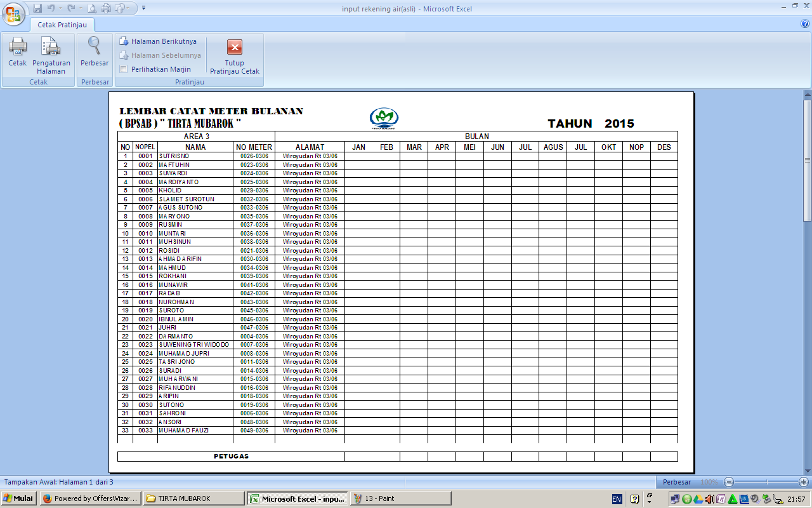Click the green round tray icon
This screenshot has height=508, width=812.
click(x=686, y=499)
